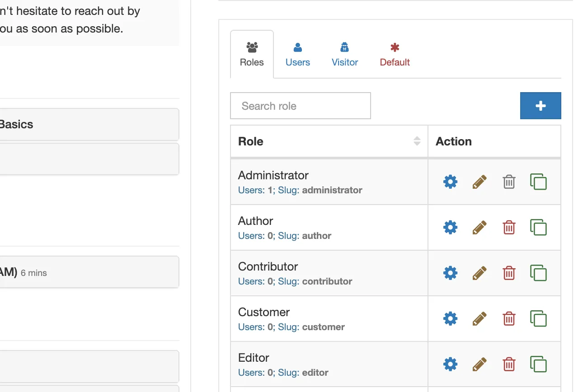583x392 pixels.
Task: Click the 'Slug: contributor' text
Action: coord(315,281)
